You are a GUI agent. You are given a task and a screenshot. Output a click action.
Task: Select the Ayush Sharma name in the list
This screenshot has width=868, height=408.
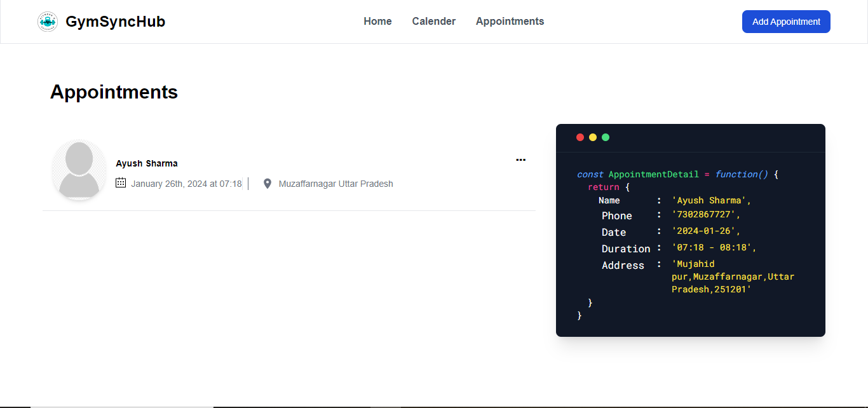(147, 163)
